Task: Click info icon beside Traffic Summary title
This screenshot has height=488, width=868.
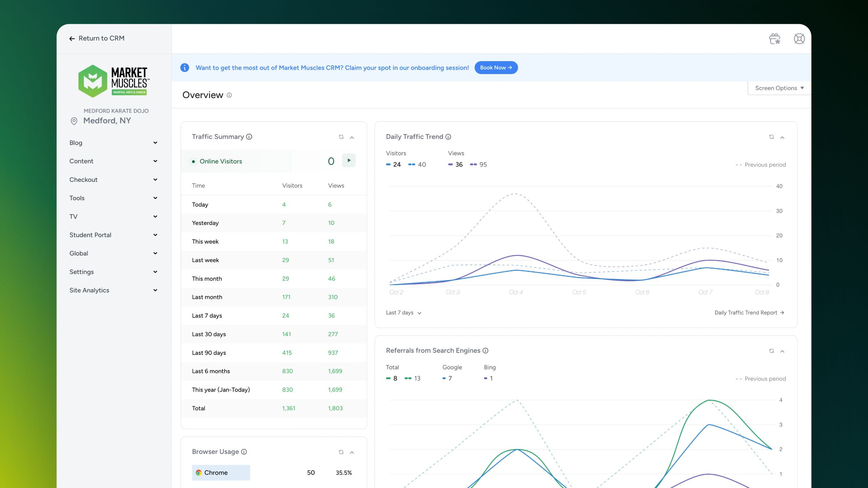Action: [249, 137]
